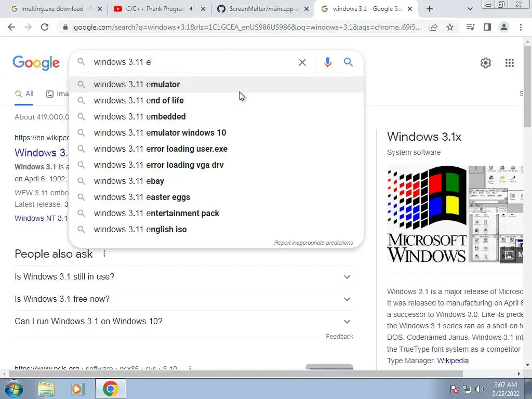Choose suggestion windows 3.11 emulator windows 10
This screenshot has width=532, height=399.
(x=216, y=132)
